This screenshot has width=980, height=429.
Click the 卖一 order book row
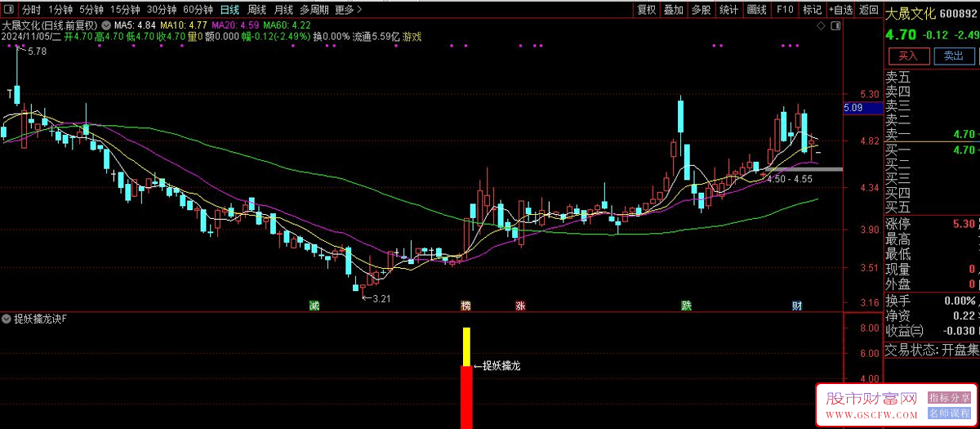click(932, 134)
